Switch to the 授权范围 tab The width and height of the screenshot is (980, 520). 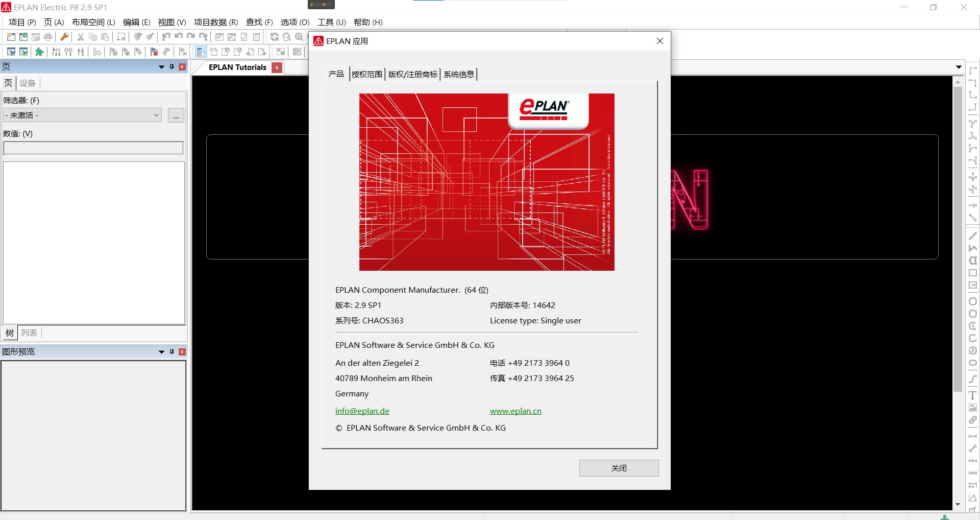(366, 74)
